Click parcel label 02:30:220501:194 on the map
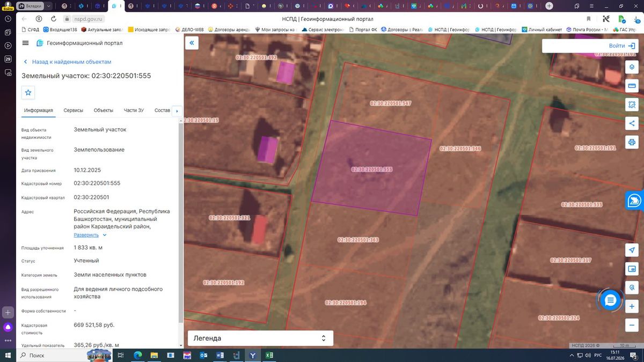This screenshot has height=362, width=644. click(x=345, y=302)
